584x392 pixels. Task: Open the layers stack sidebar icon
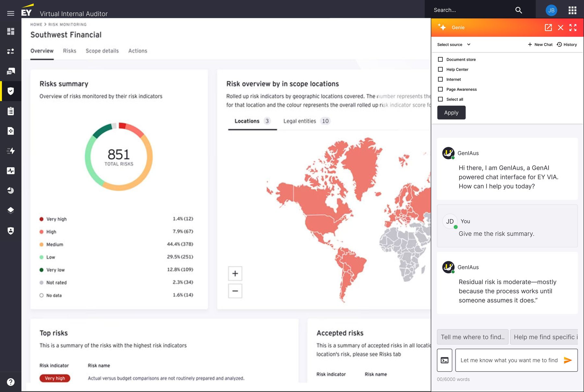[11, 210]
